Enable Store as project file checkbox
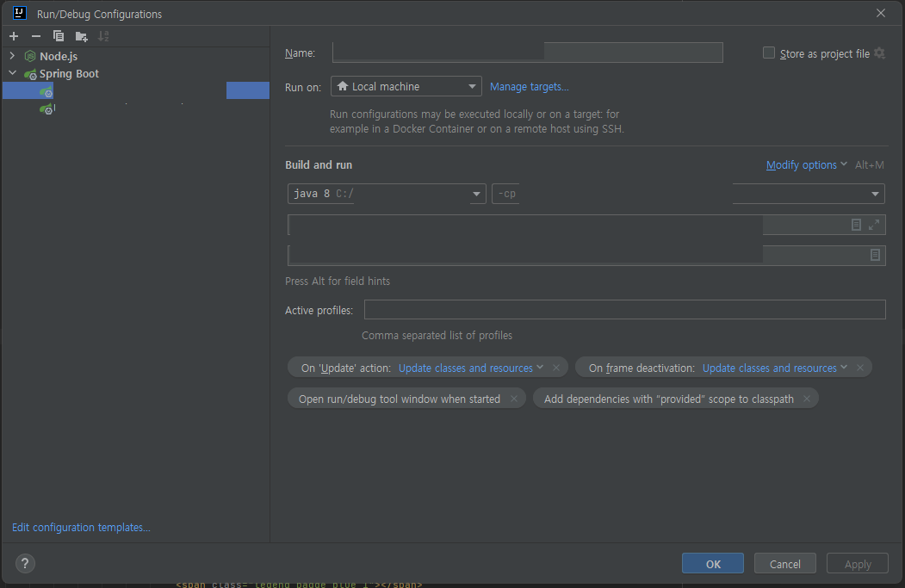The image size is (905, 588). [769, 53]
